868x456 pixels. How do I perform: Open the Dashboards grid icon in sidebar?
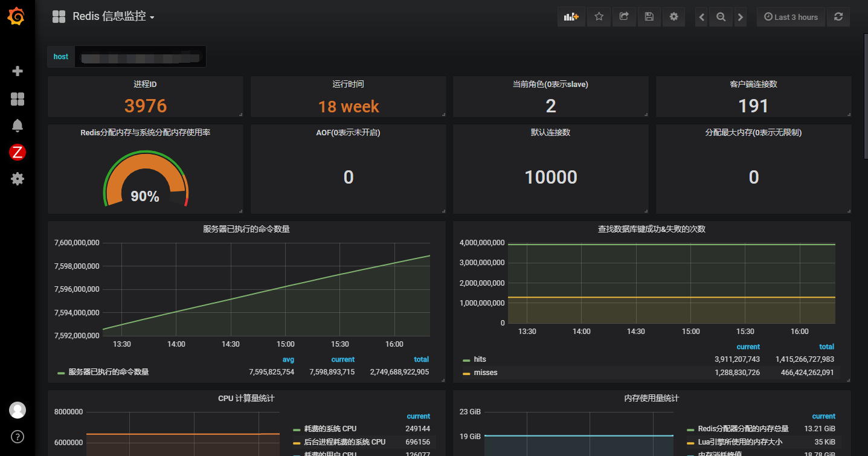click(x=18, y=99)
